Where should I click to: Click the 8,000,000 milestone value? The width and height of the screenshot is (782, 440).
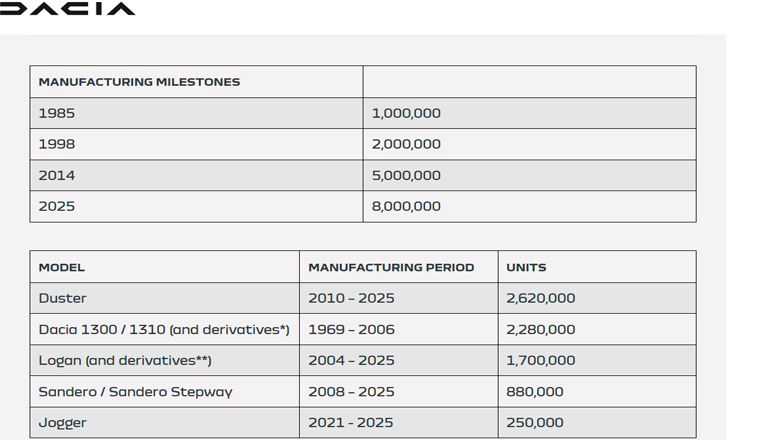(x=406, y=206)
